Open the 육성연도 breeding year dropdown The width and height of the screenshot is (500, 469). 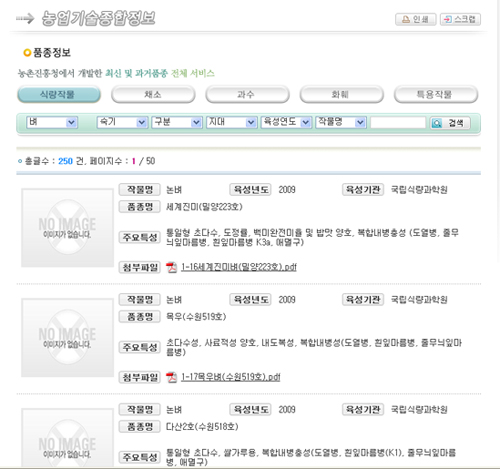pos(286,122)
